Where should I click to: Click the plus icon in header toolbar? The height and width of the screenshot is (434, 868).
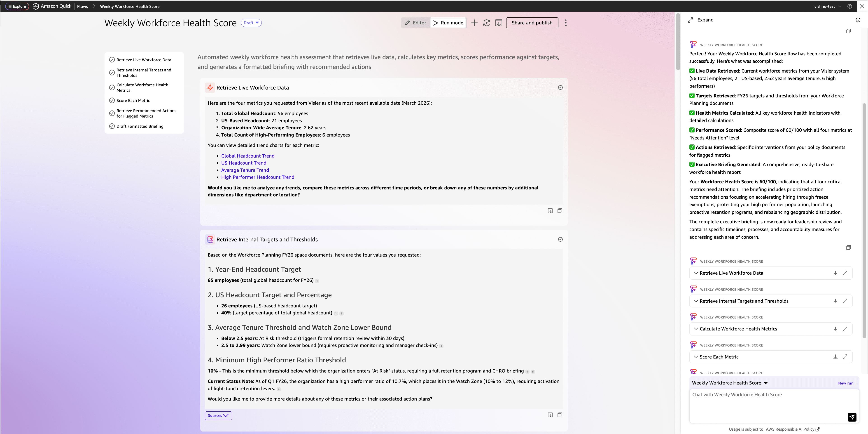pyautogui.click(x=474, y=23)
